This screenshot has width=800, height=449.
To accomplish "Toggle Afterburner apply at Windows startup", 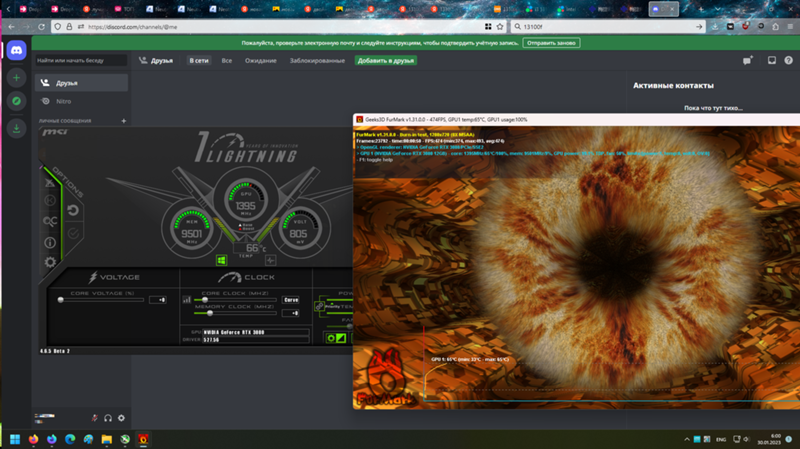I will [x=221, y=260].
